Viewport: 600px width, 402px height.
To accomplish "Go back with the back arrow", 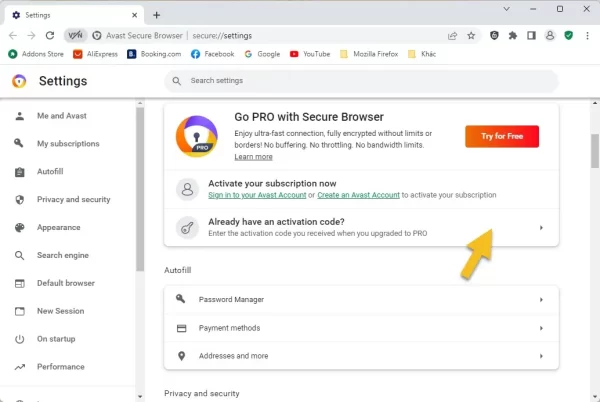I will [x=13, y=36].
